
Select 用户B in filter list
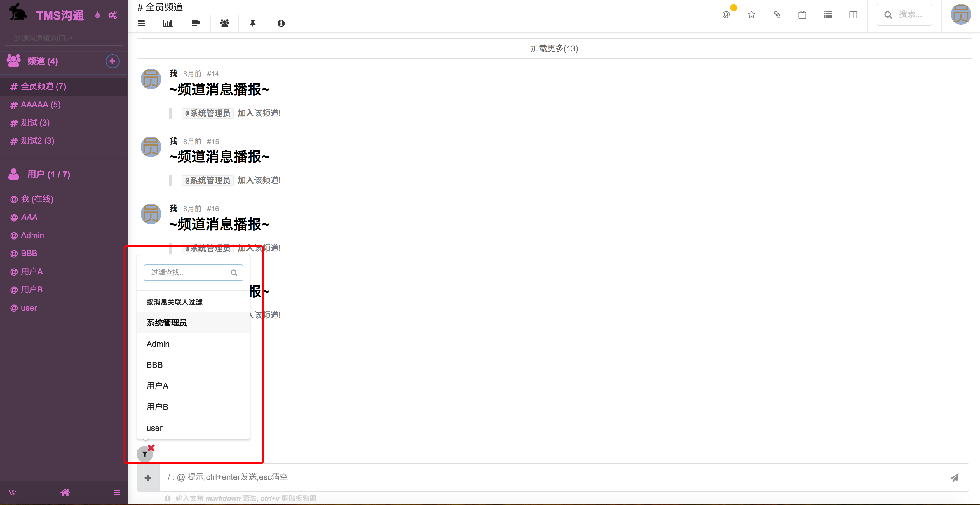pyautogui.click(x=193, y=407)
